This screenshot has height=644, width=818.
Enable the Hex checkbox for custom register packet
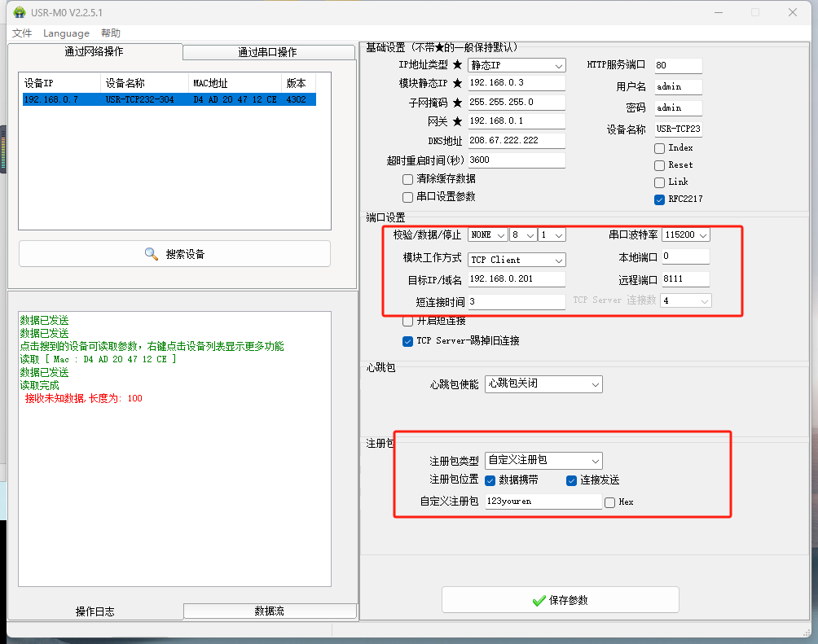(610, 502)
